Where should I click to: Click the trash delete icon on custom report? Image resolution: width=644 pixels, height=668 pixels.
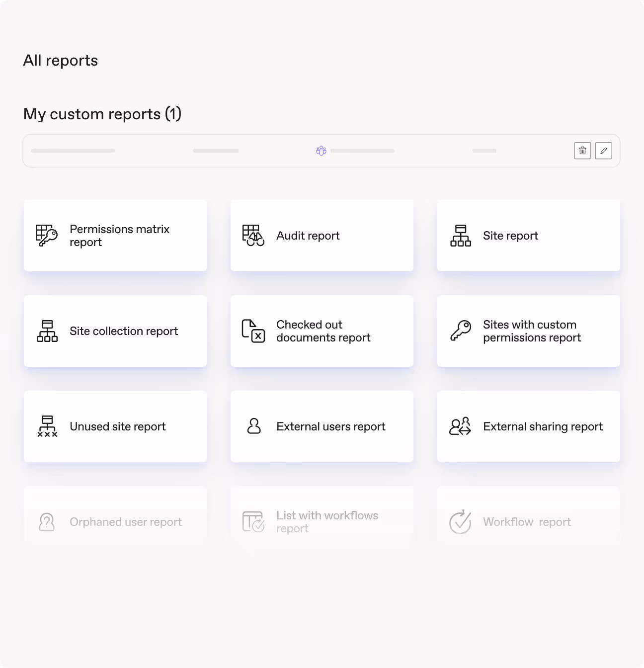click(582, 151)
